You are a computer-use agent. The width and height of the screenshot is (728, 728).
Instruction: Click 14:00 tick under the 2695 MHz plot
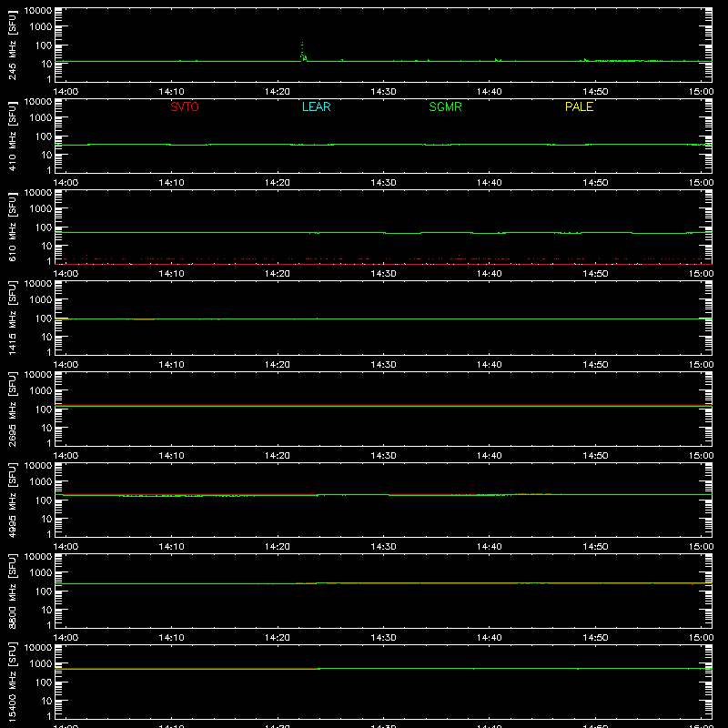pyautogui.click(x=66, y=456)
